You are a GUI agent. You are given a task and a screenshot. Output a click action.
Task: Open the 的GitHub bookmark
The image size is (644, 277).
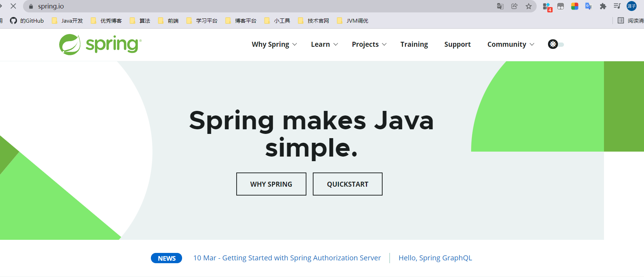point(27,21)
